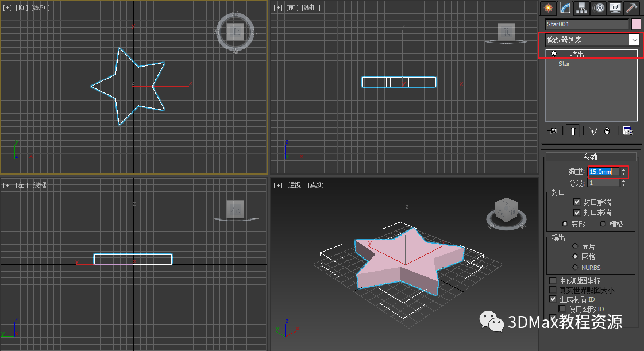Screen dimensions: 644x351
Task: Enable 生成贴图坐标 checkbox
Action: [x=553, y=281]
